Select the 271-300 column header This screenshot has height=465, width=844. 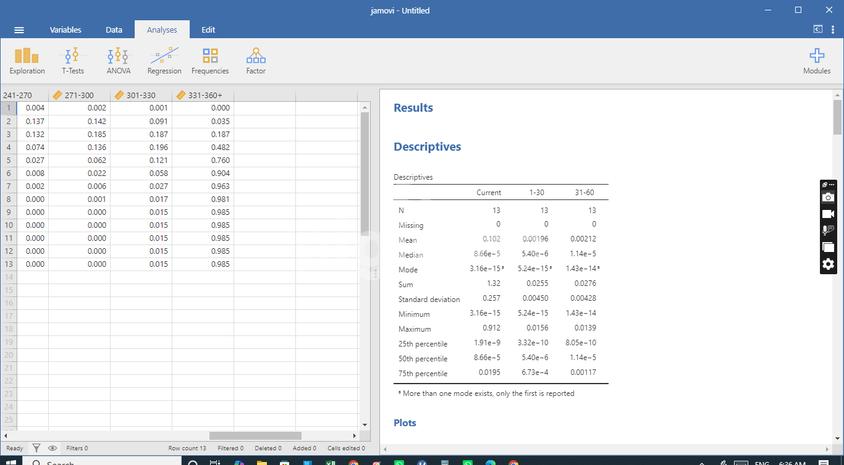tap(79, 95)
